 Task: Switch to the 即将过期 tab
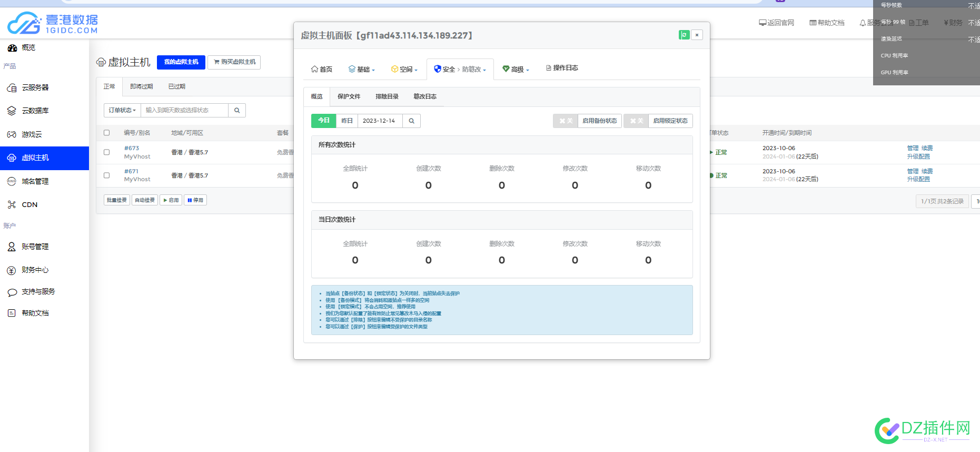click(142, 86)
